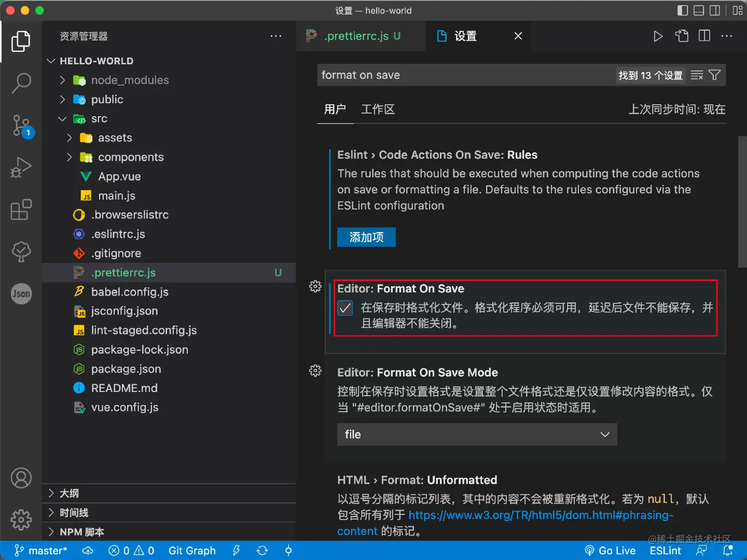Expand the components folder
Viewport: 747px width, 560px height.
click(70, 157)
